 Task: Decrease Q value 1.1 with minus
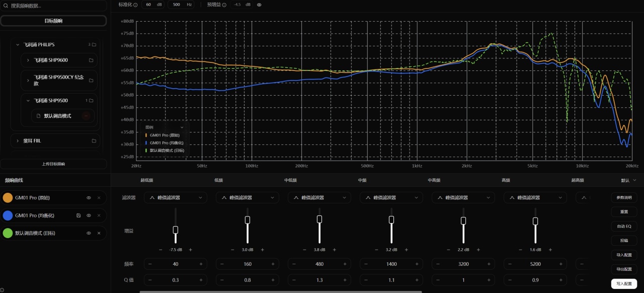click(x=366, y=280)
